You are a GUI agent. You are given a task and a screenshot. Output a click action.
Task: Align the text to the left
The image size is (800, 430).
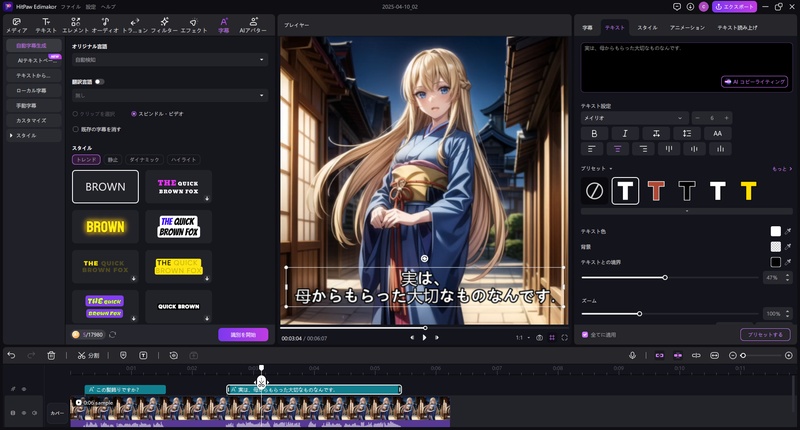tap(592, 149)
